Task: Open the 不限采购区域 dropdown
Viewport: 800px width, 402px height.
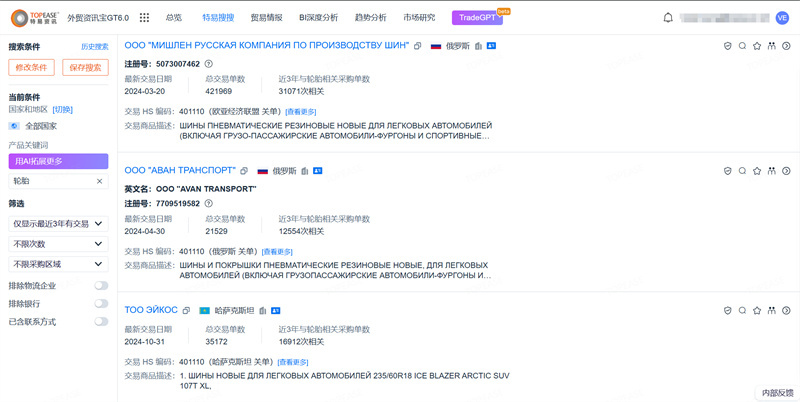Action: (x=58, y=264)
